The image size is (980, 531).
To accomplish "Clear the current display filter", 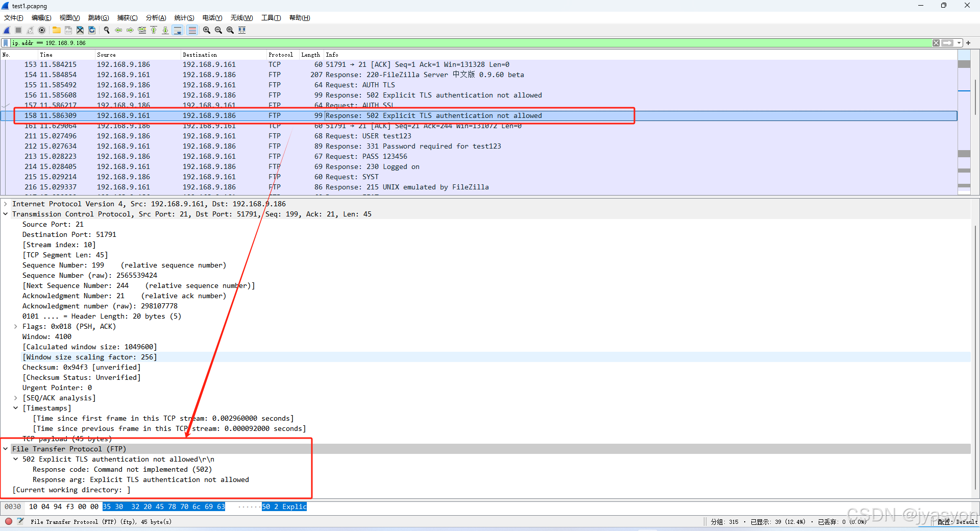I will [x=936, y=43].
